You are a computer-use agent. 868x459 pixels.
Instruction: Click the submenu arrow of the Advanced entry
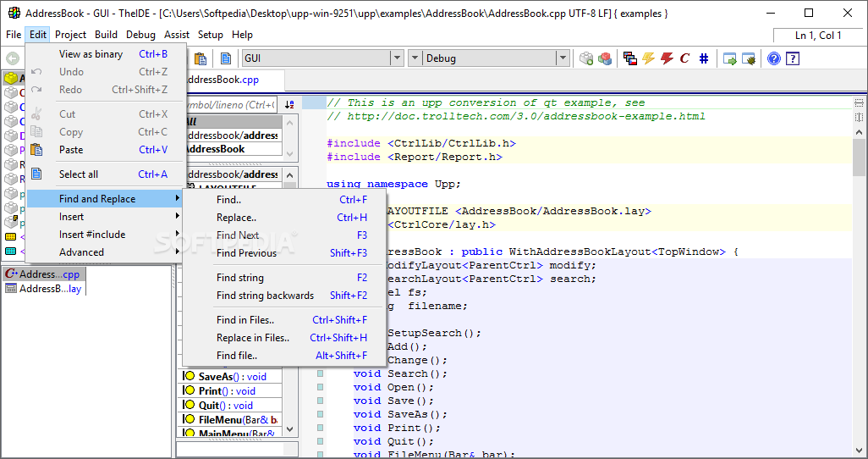pos(177,252)
